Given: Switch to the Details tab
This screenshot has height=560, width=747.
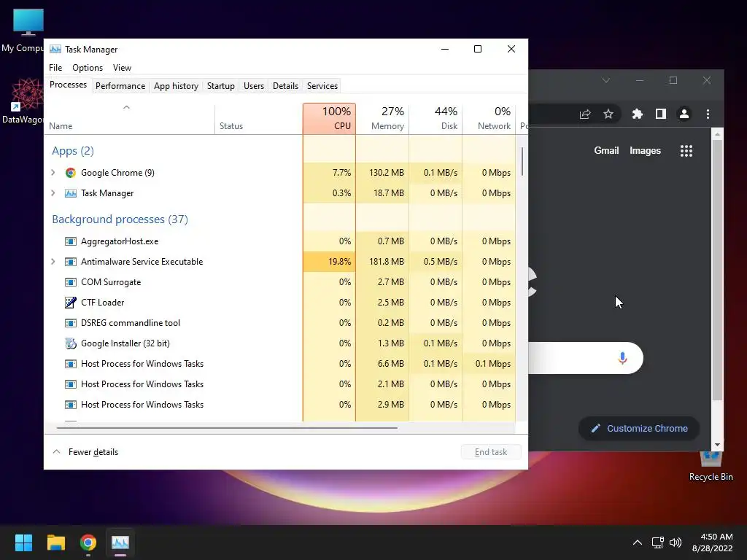Looking at the screenshot, I should point(285,86).
